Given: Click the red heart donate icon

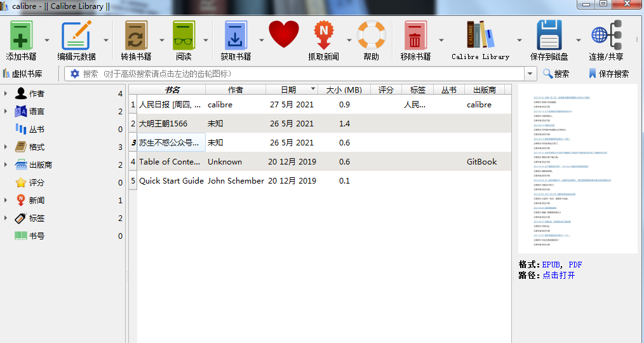Looking at the screenshot, I should pyautogui.click(x=284, y=34).
